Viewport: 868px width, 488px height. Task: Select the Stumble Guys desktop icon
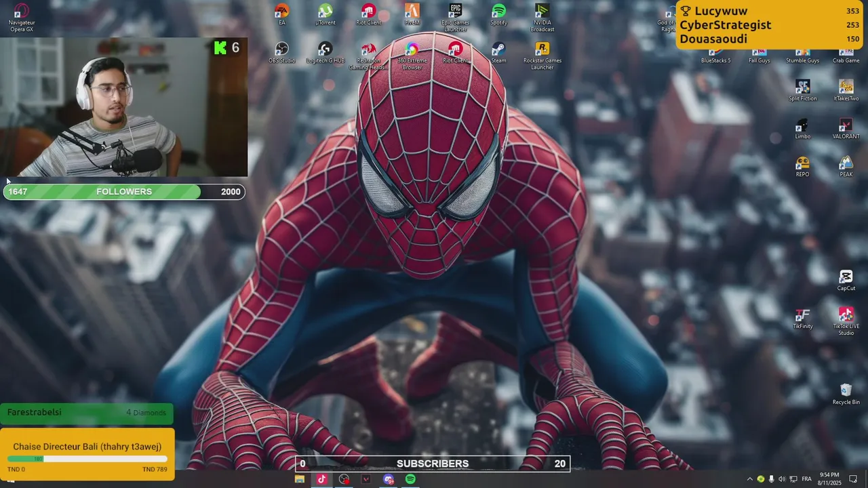click(803, 57)
